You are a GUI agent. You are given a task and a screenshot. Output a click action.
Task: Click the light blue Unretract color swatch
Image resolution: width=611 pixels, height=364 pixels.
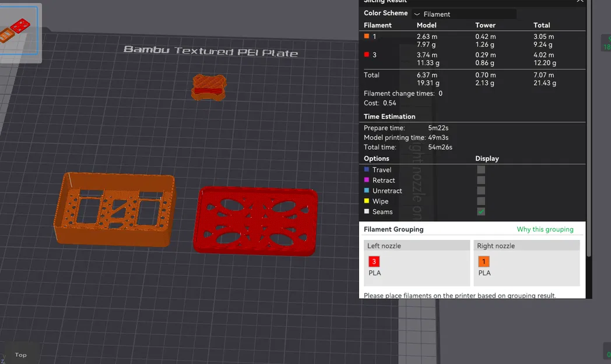(x=366, y=190)
